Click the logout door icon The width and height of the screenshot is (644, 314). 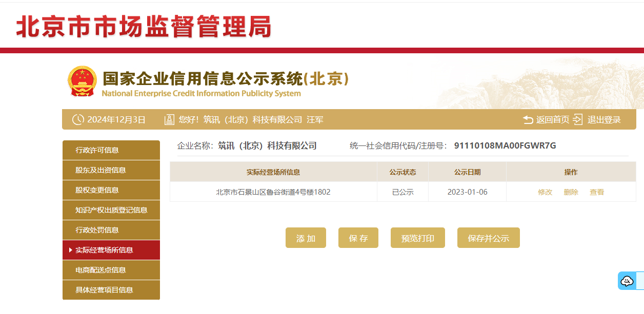pos(578,119)
